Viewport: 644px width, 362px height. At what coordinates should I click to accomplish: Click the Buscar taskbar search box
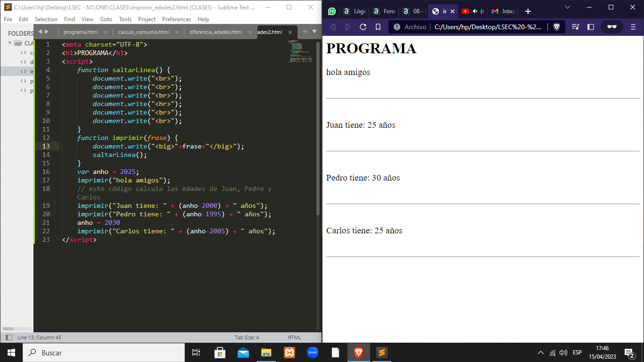point(104,353)
